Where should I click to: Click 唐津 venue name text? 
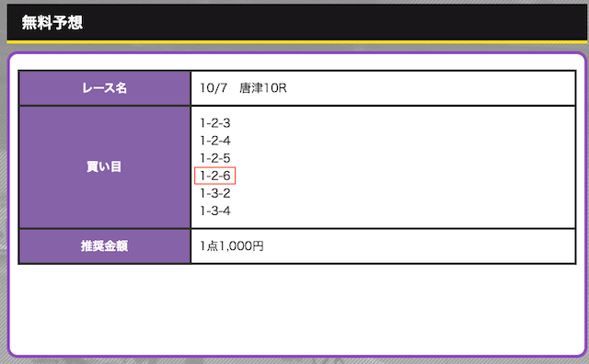click(x=250, y=88)
